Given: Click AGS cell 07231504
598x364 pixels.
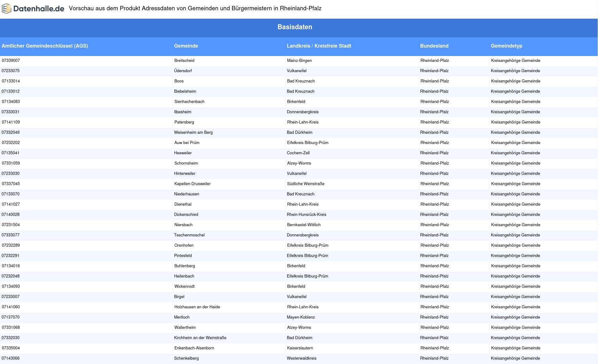Looking at the screenshot, I should coord(86,225).
